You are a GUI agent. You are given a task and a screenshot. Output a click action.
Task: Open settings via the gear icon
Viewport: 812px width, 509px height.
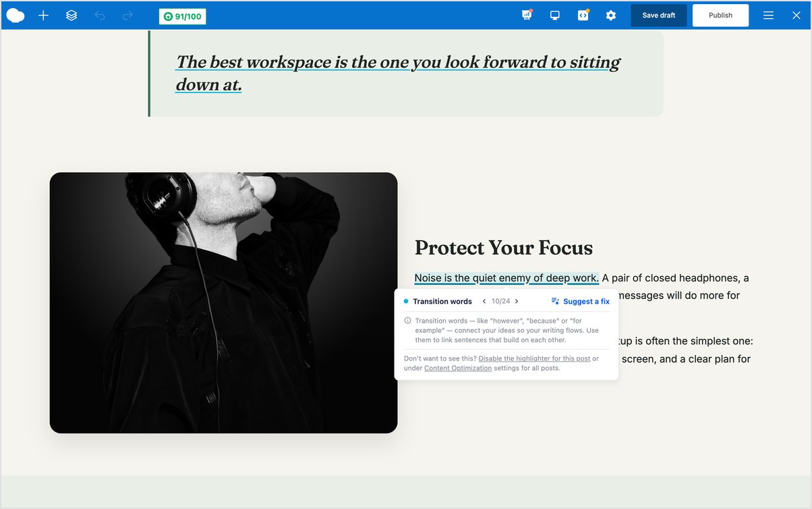click(x=611, y=15)
